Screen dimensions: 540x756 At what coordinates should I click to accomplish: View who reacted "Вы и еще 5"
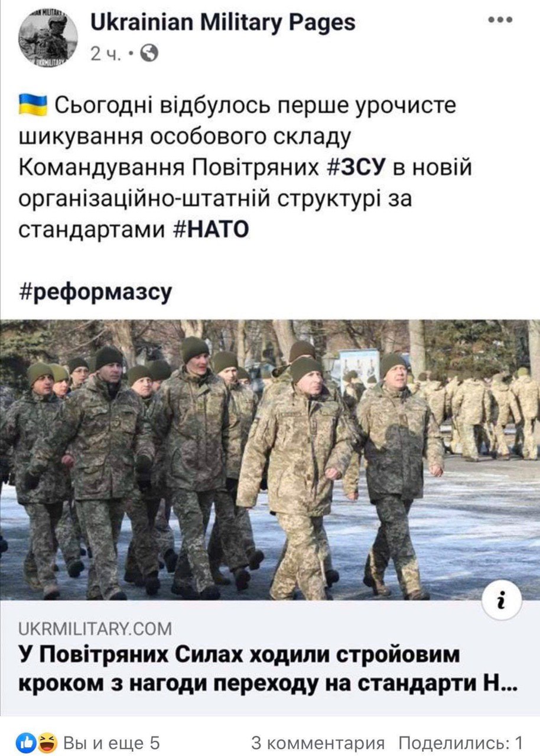(111, 743)
